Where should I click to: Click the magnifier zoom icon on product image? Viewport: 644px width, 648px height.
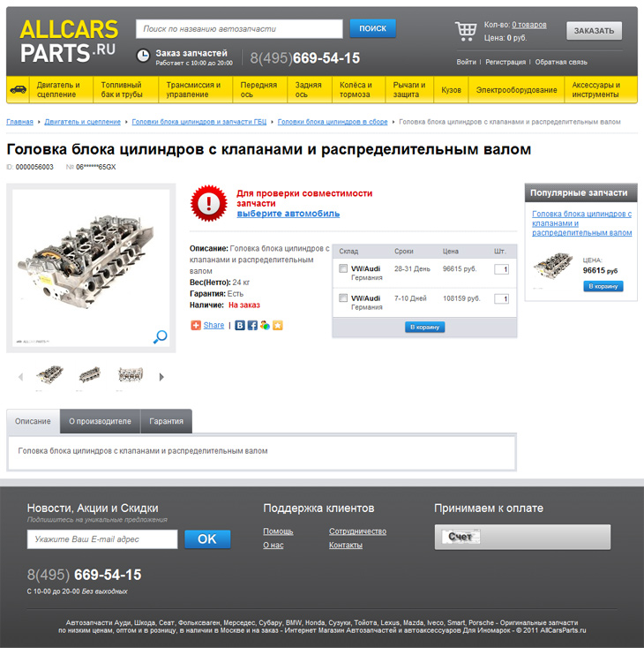coord(160,337)
